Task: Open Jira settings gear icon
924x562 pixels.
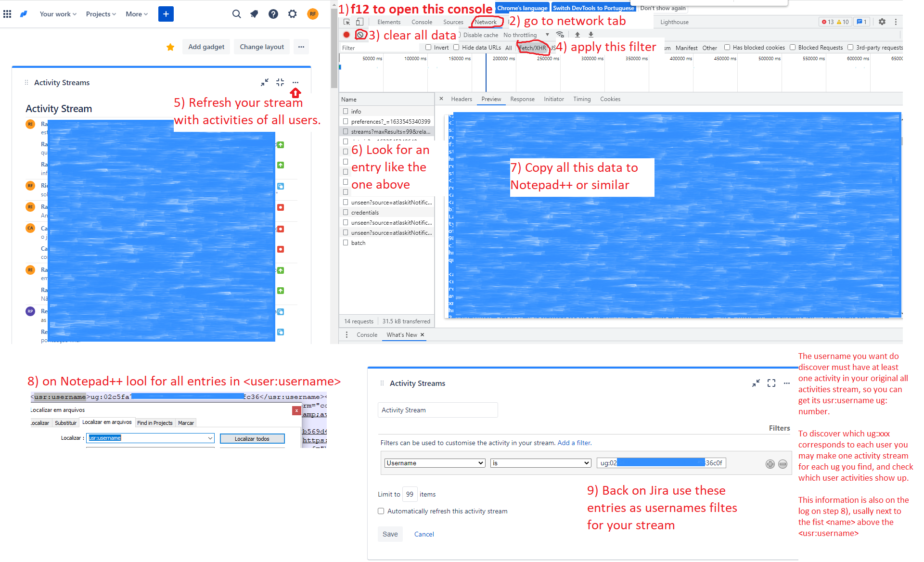Action: coord(293,14)
